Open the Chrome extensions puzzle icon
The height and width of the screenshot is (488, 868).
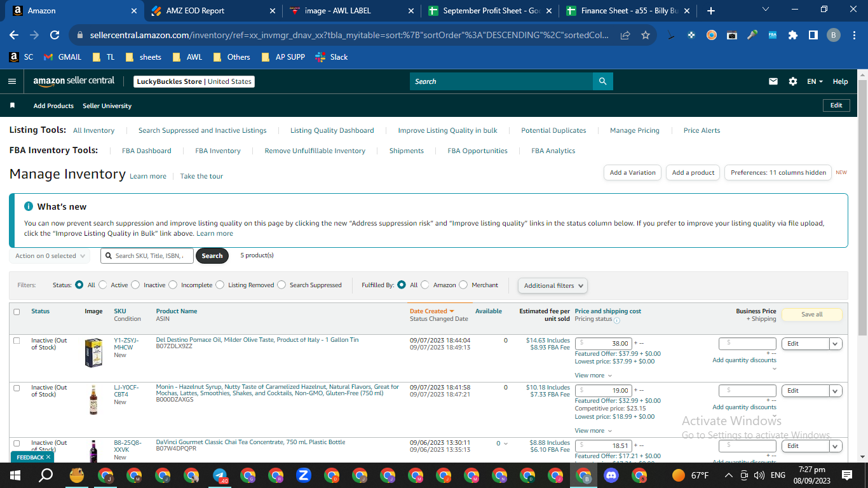pyautogui.click(x=792, y=36)
